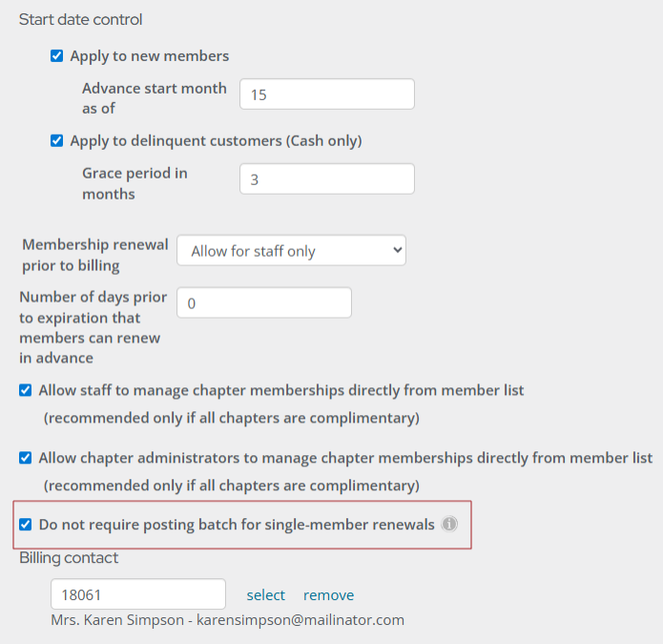Image resolution: width=663 pixels, height=644 pixels.
Task: Open the Membership renewal prior to billing dropdown
Action: pyautogui.click(x=291, y=252)
